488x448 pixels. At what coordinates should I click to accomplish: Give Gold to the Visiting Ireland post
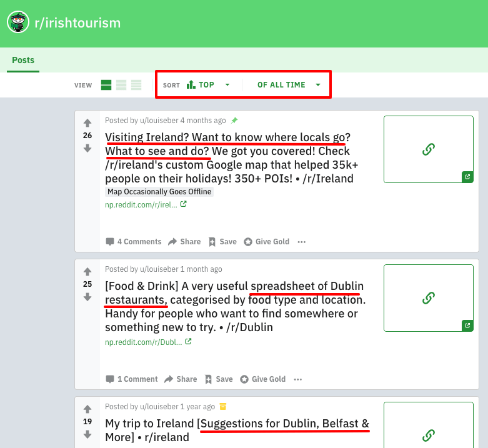pyautogui.click(x=267, y=242)
